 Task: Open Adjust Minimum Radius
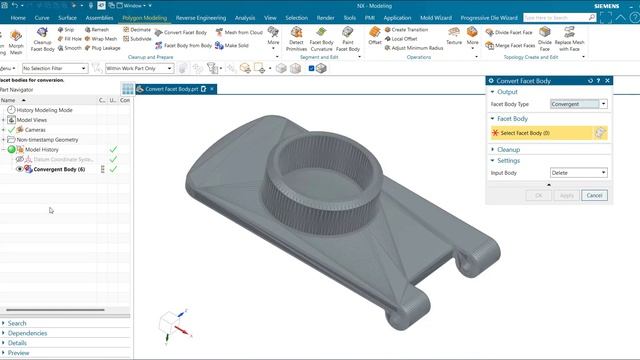click(413, 48)
